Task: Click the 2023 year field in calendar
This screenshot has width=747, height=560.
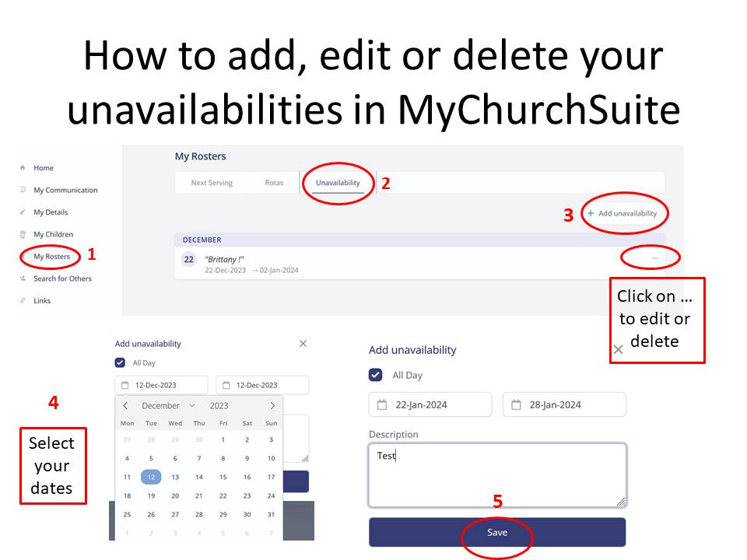Action: tap(219, 406)
